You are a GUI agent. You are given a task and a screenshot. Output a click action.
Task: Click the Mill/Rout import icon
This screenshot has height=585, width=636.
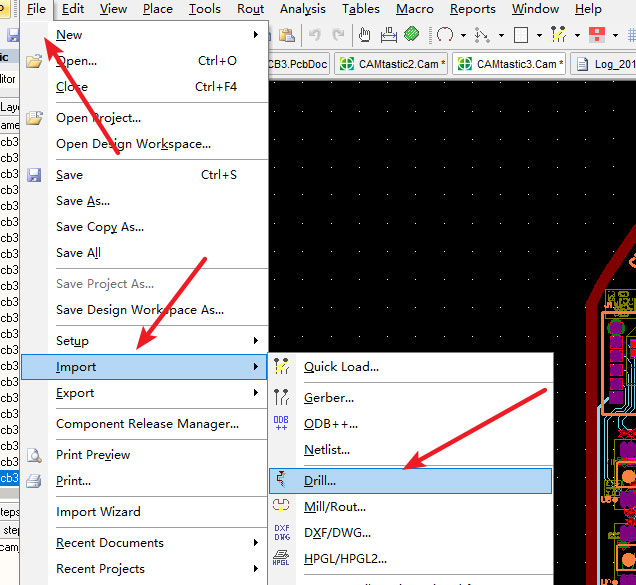[x=281, y=506]
